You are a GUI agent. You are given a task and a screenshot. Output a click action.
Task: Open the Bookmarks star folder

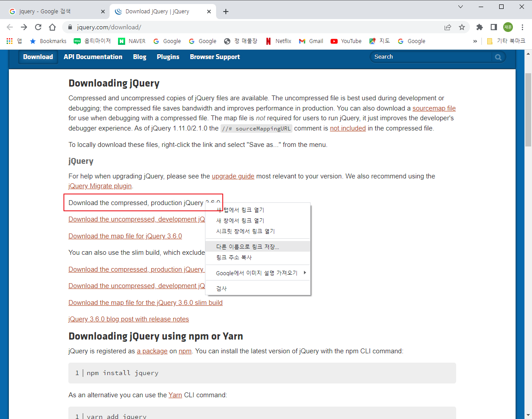click(x=48, y=41)
